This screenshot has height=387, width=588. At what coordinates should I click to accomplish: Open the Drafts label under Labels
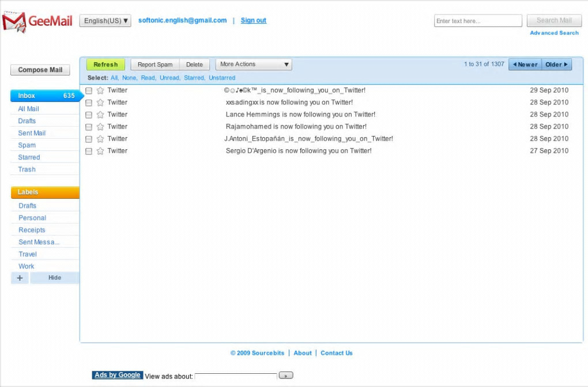pyautogui.click(x=27, y=206)
